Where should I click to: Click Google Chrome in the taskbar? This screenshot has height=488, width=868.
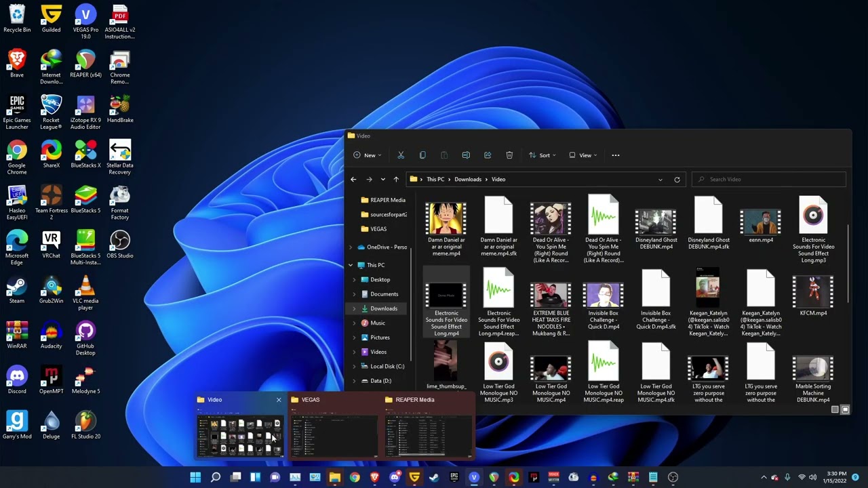(x=355, y=478)
